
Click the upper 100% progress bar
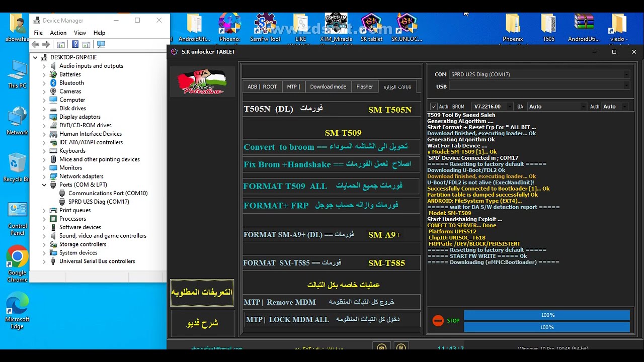(546, 315)
